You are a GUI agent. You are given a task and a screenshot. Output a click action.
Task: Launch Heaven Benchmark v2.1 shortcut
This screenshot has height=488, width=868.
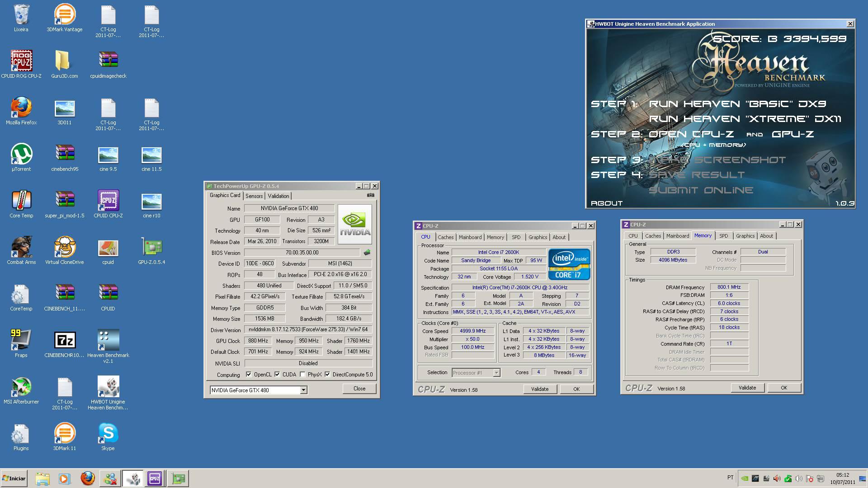coord(108,347)
